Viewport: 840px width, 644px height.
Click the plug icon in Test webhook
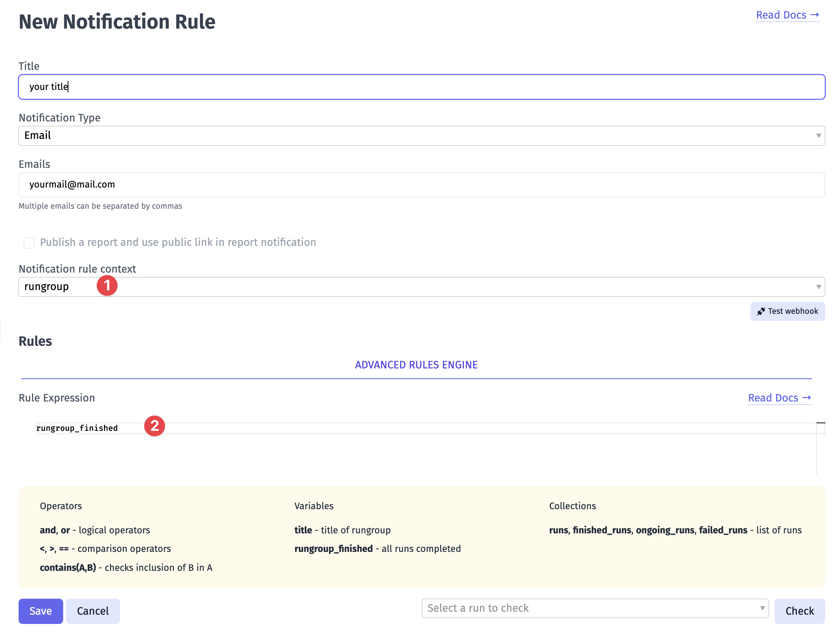click(761, 311)
